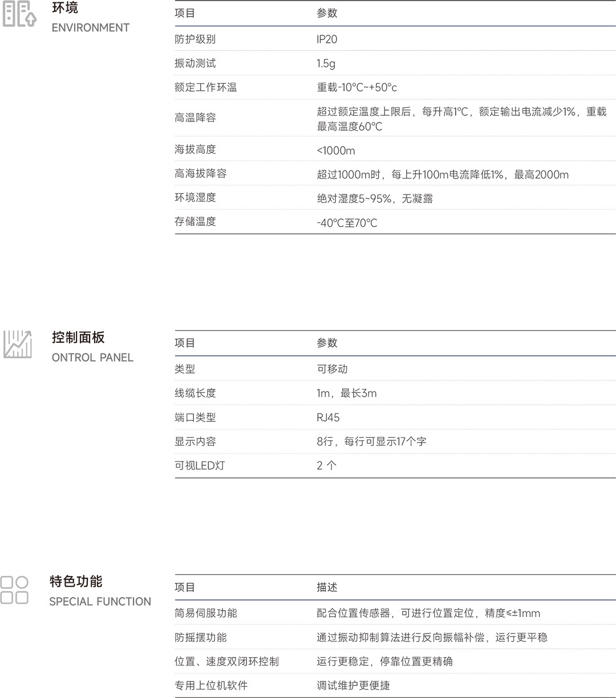Click the Control Panel chart icon

click(x=18, y=344)
